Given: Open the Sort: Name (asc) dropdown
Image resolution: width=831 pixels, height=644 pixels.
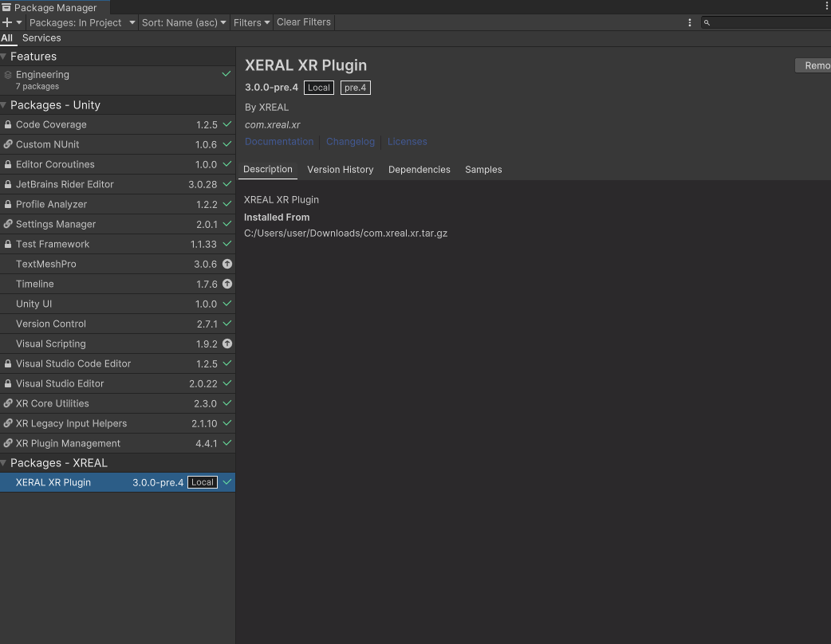Looking at the screenshot, I should 184,22.
